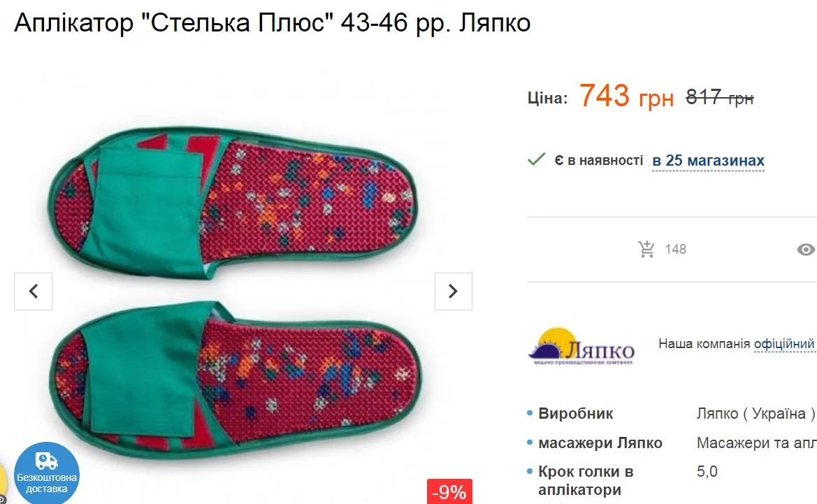Image resolution: width=817 pixels, height=504 pixels.
Task: Click the -9% discount badge
Action: [449, 492]
